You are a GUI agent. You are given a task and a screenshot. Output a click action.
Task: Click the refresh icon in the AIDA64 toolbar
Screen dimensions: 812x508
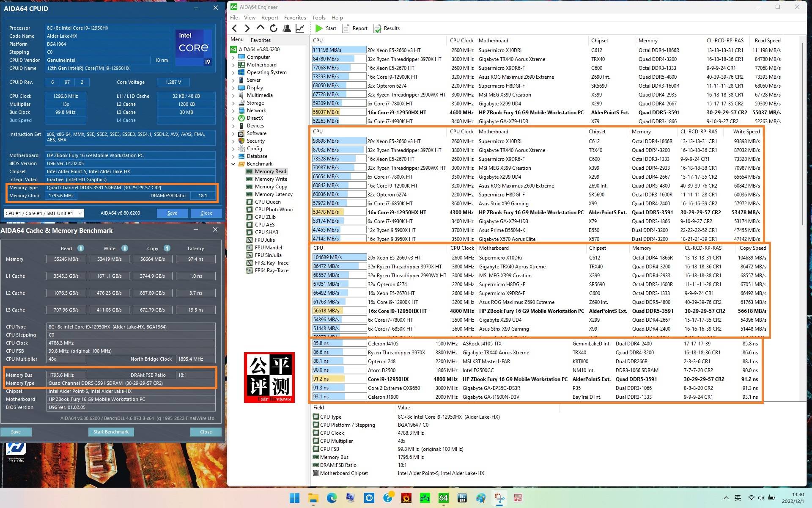(274, 28)
